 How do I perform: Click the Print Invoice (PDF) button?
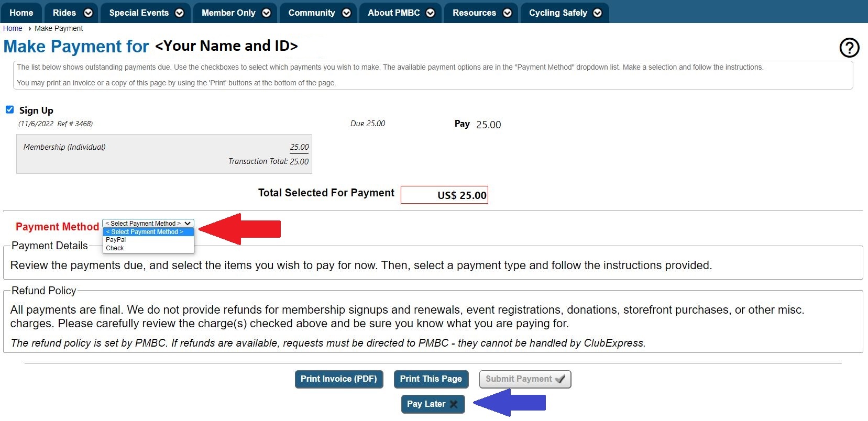[x=338, y=379]
